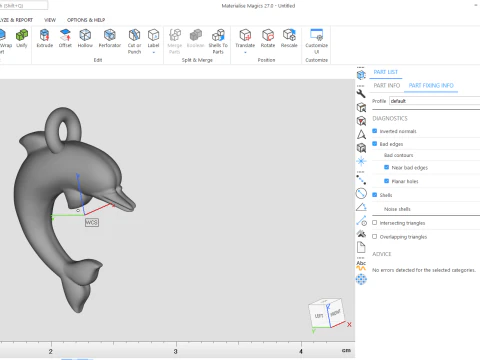This screenshot has height=360, width=480.
Task: Open the Perforator tool
Action: 110,38
